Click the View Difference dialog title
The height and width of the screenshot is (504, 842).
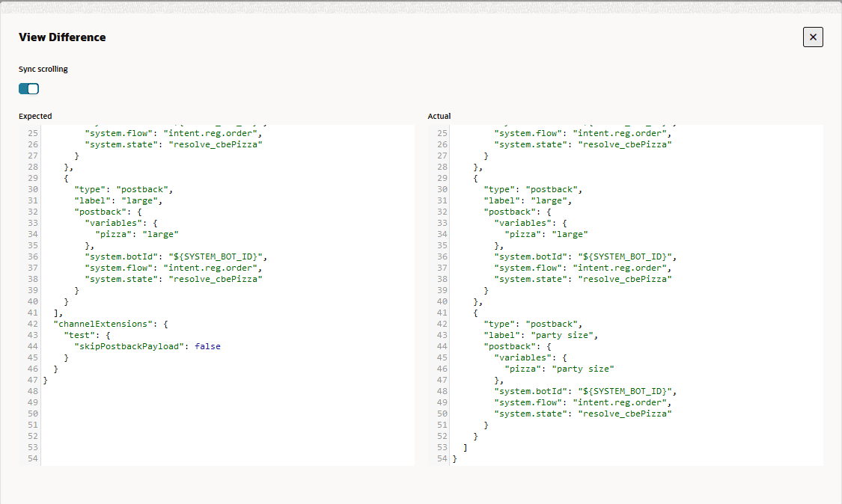[x=62, y=37]
